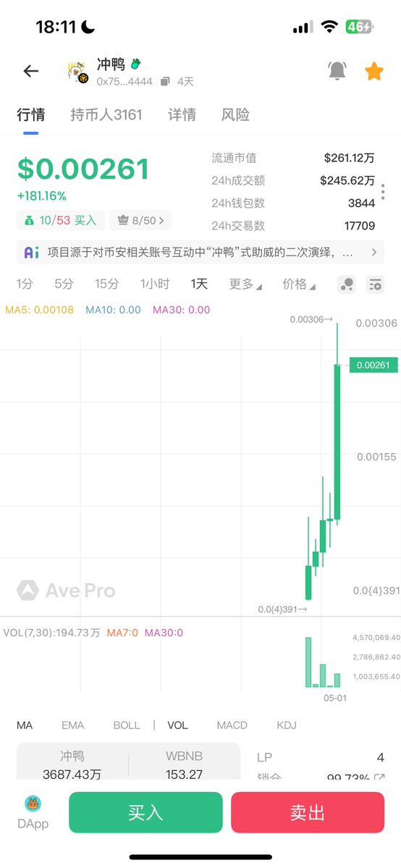The height and width of the screenshot is (868, 401).
Task: Tap the current price tag 0.00261
Action: pyautogui.click(x=373, y=365)
